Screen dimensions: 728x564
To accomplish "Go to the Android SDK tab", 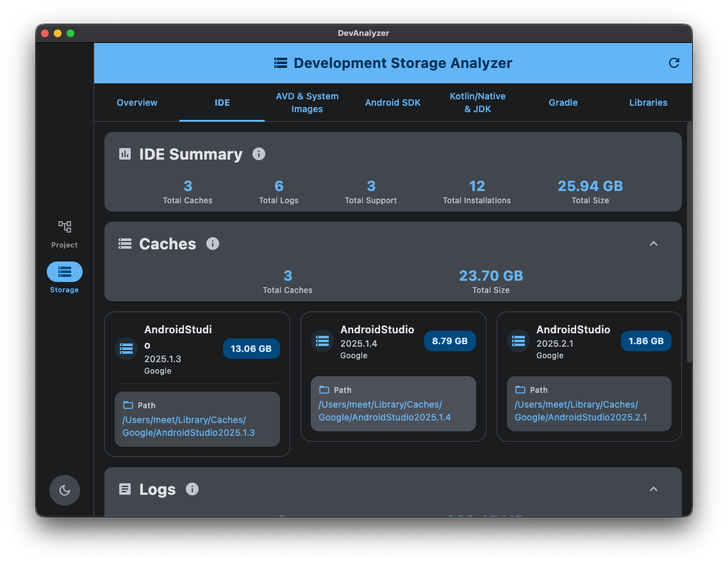I will tap(392, 103).
